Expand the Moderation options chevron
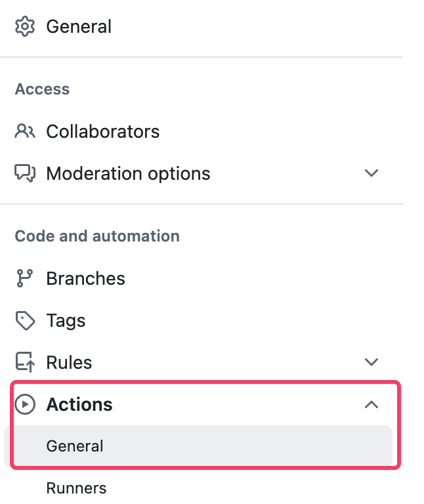The image size is (424, 504). pos(371,173)
